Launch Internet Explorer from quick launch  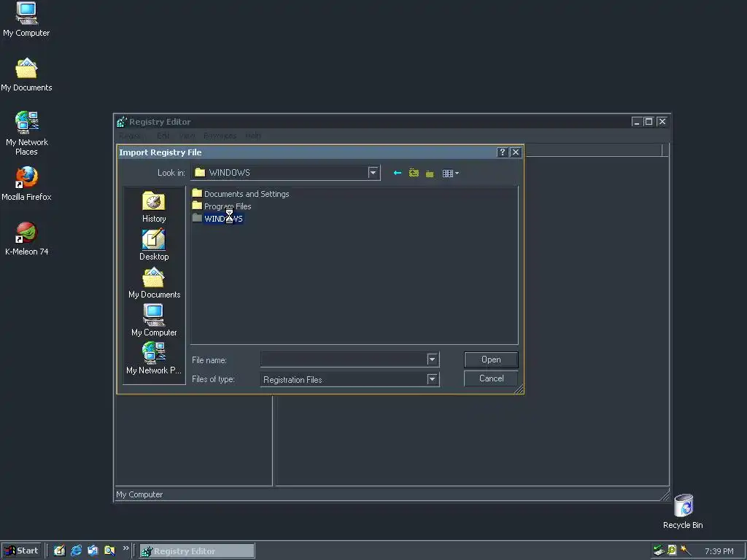(x=76, y=551)
